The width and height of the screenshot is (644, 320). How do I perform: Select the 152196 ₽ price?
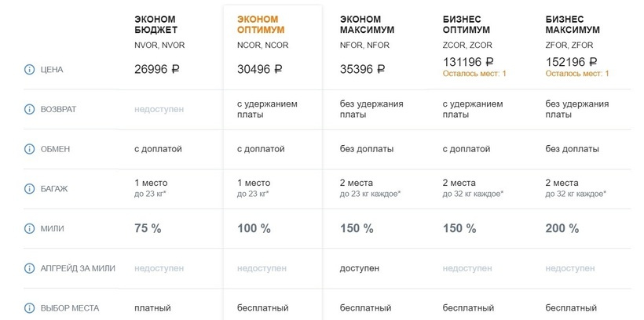click(x=571, y=62)
